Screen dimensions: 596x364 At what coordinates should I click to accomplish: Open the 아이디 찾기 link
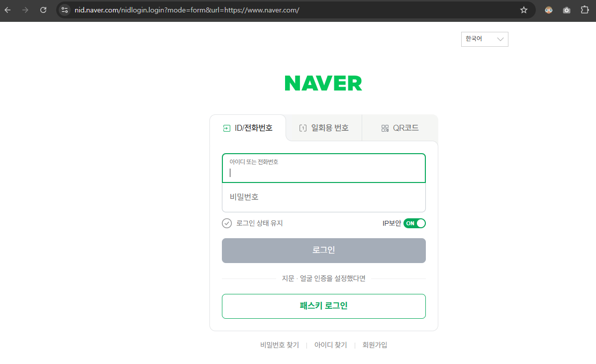tap(331, 345)
